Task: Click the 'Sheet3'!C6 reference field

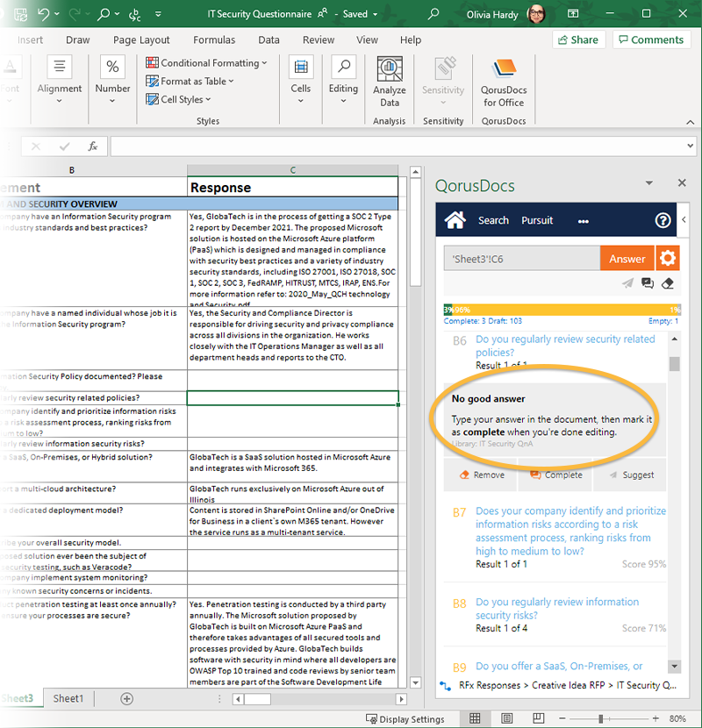Action: 522,259
